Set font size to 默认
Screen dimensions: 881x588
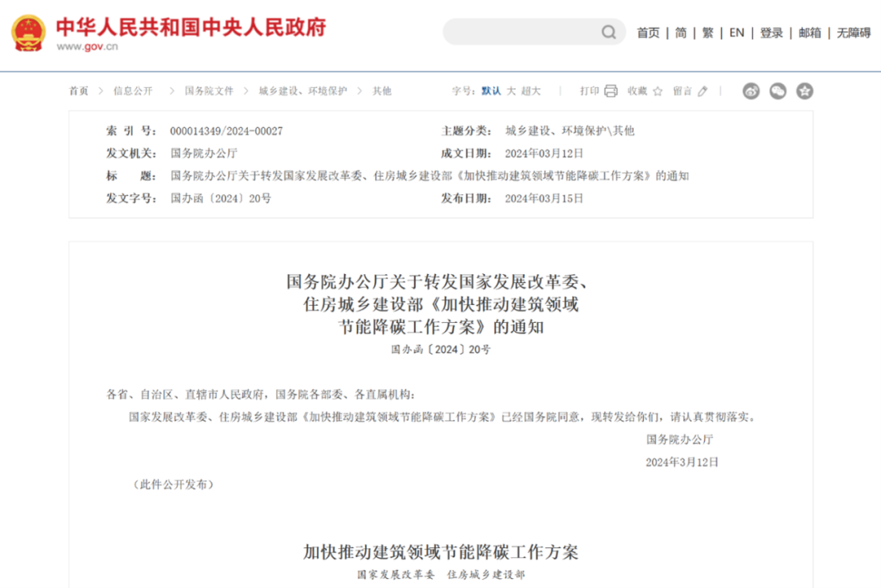coord(491,91)
